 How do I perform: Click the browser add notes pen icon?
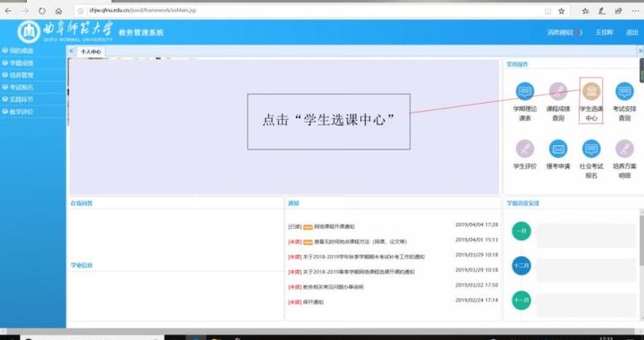coord(602,11)
